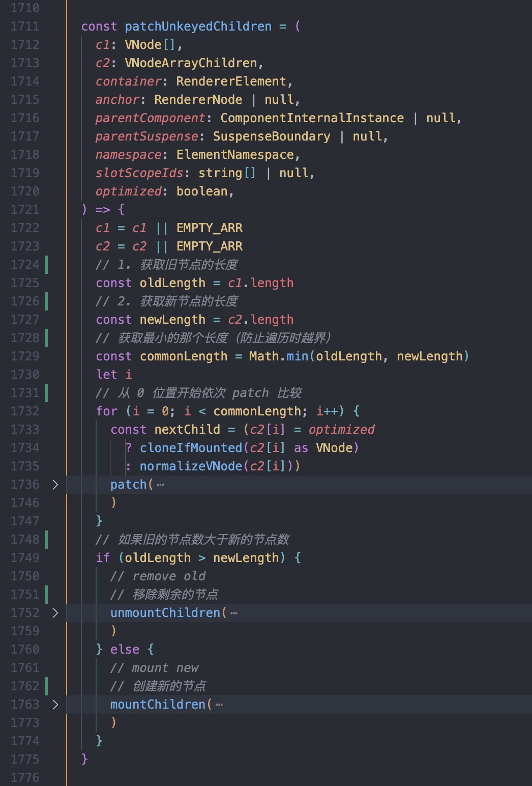Select line number 1711 in the gutter
Image resolution: width=532 pixels, height=786 pixels.
pyautogui.click(x=25, y=26)
